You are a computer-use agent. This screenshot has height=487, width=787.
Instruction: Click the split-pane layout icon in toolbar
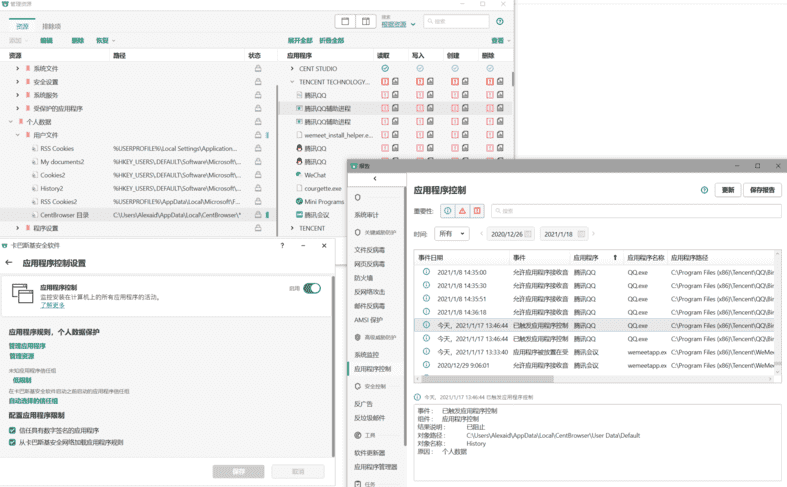pyautogui.click(x=366, y=22)
